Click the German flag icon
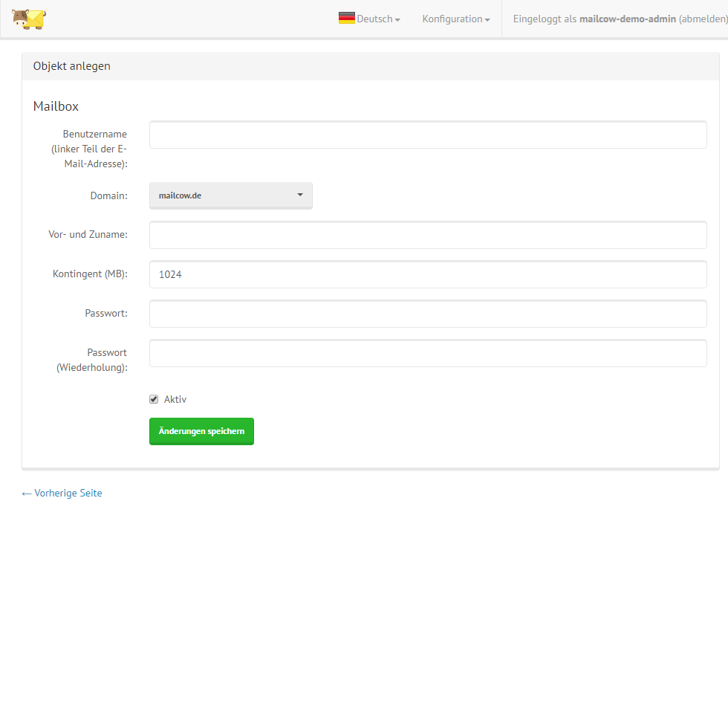The image size is (728, 715). click(346, 19)
